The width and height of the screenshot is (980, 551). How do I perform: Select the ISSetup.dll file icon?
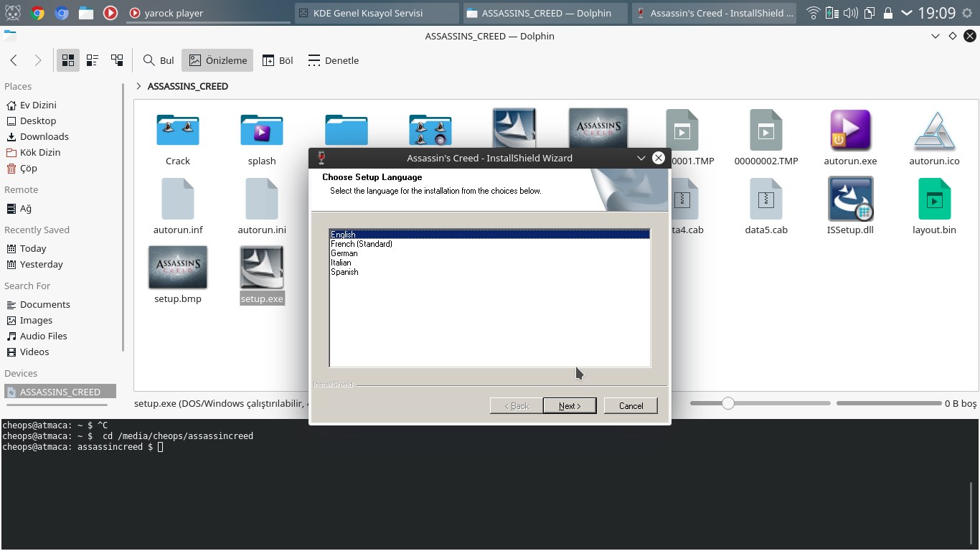tap(850, 199)
